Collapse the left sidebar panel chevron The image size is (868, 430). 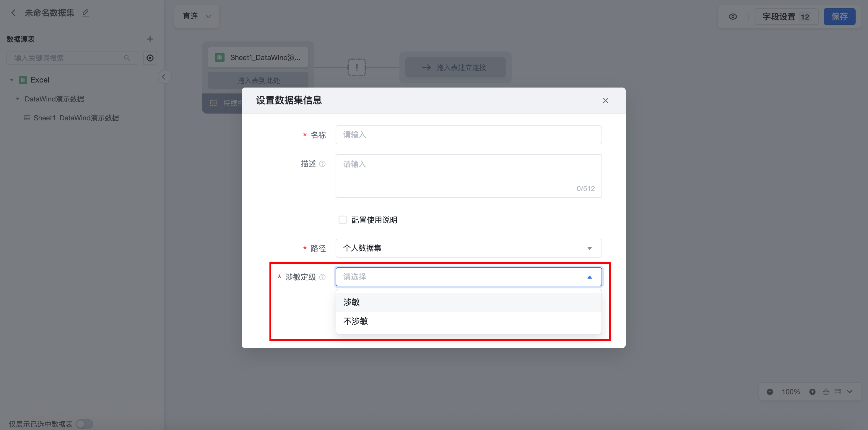[164, 77]
